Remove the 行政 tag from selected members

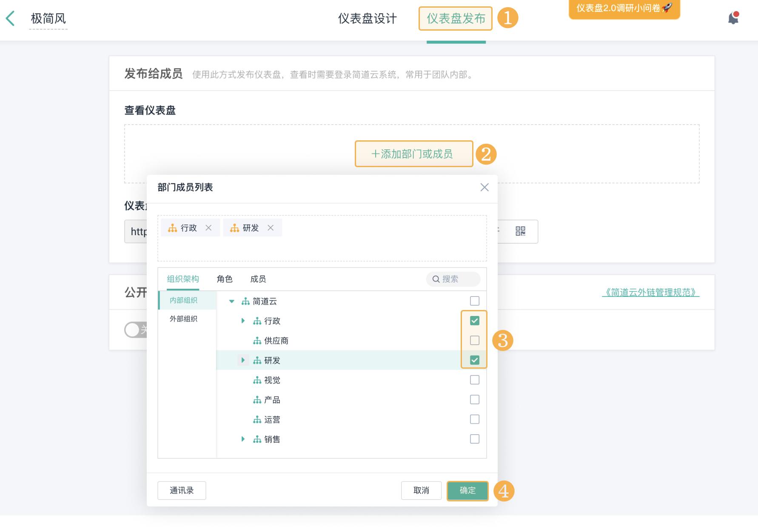[209, 228]
